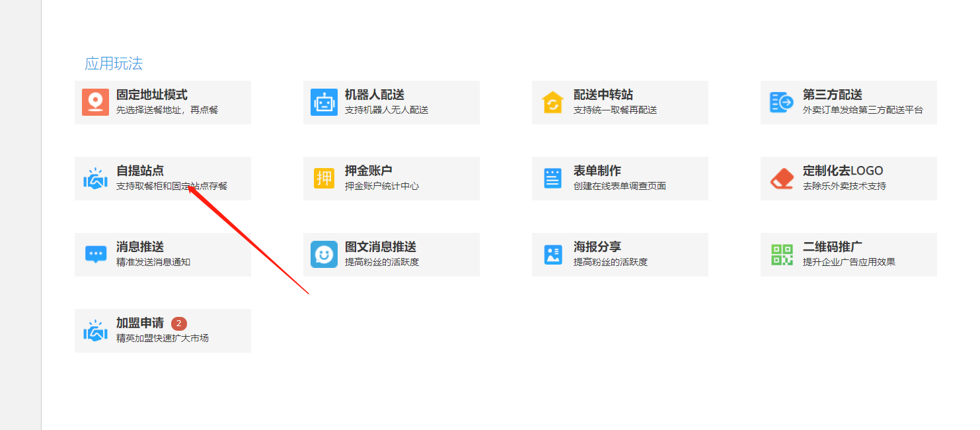Click the 海报分享 poster icon
This screenshot has width=980, height=430.
coord(552,254)
